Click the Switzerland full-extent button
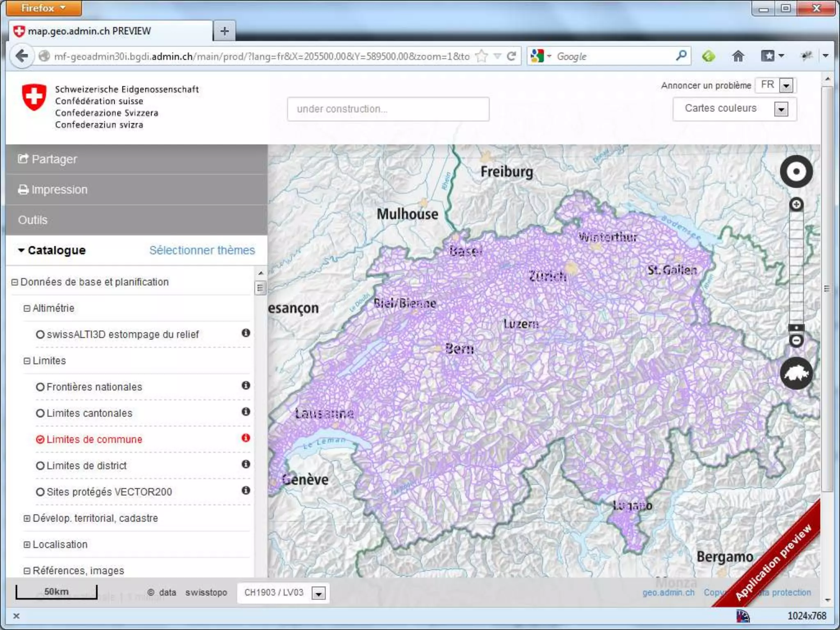 click(x=796, y=373)
